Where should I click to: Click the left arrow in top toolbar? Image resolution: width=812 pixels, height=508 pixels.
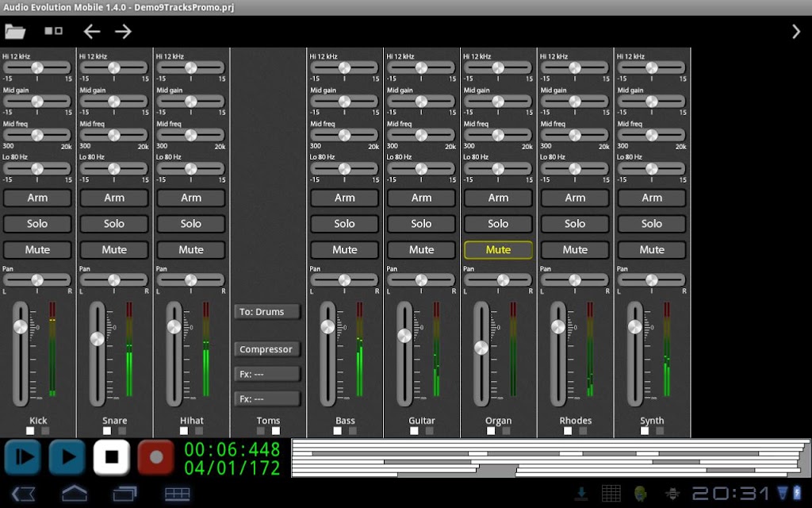point(92,32)
